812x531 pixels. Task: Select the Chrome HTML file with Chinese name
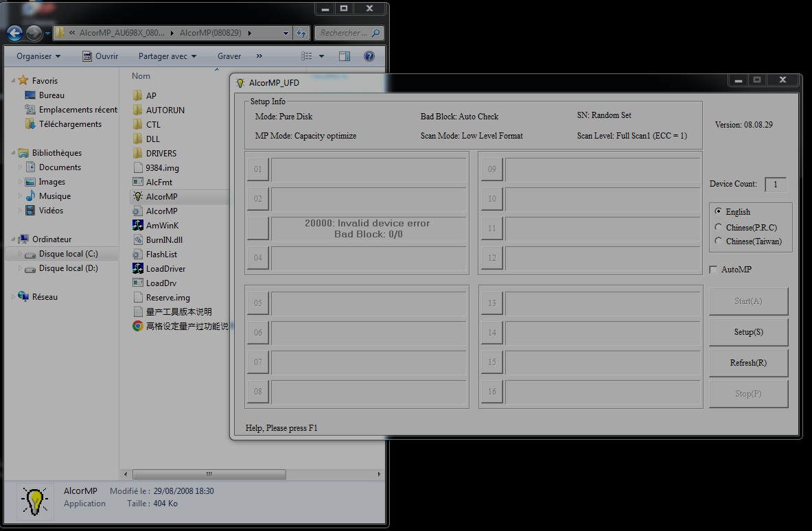(x=181, y=326)
